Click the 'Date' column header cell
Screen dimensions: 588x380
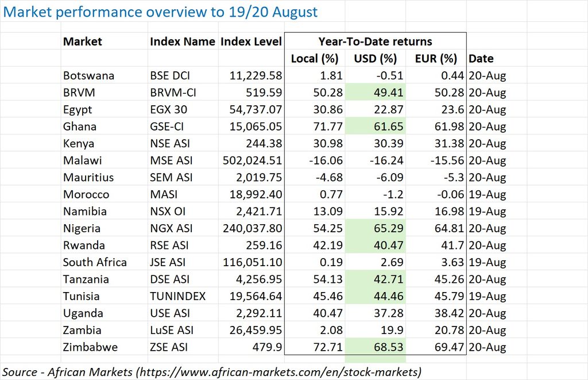point(497,58)
